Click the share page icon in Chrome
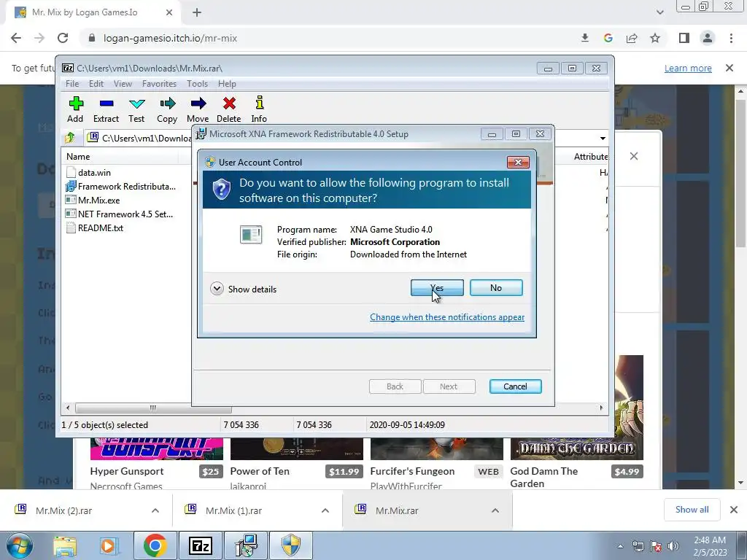Viewport: 747px width, 560px height. click(x=632, y=38)
